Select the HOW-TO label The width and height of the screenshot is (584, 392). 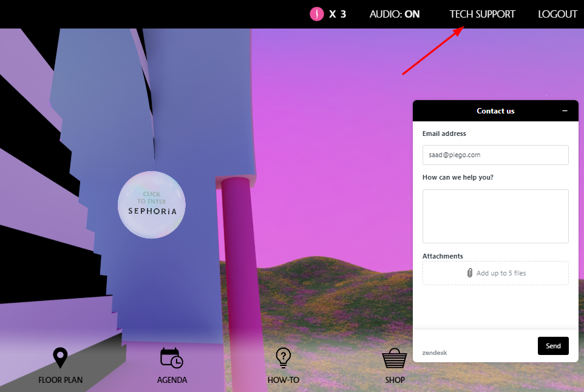284,380
